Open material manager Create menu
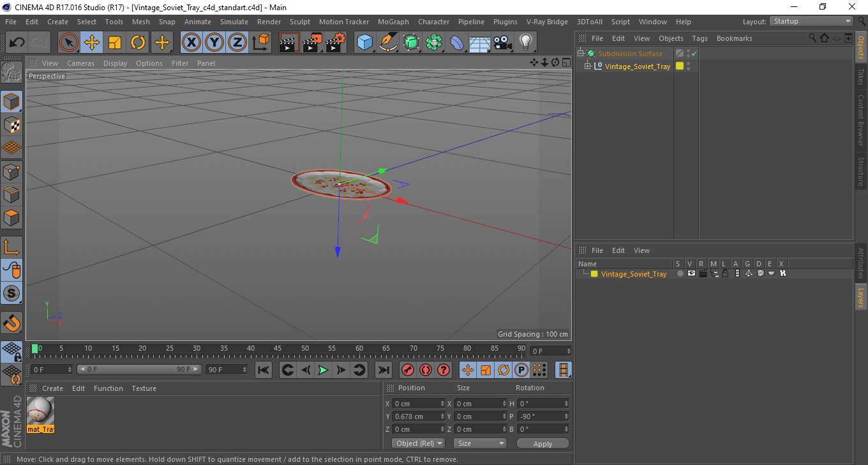The width and height of the screenshot is (868, 465). (x=52, y=388)
